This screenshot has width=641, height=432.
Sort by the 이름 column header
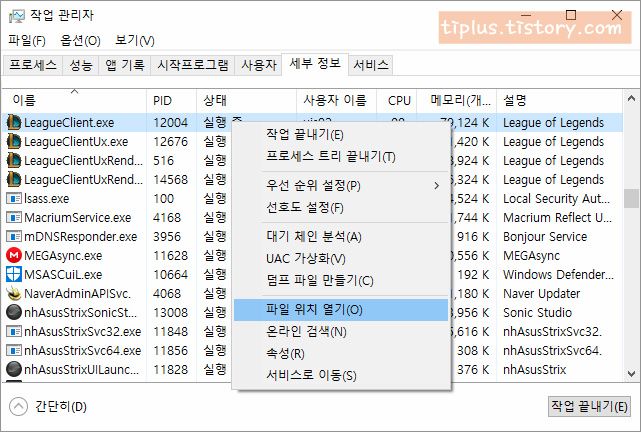pyautogui.click(x=74, y=101)
